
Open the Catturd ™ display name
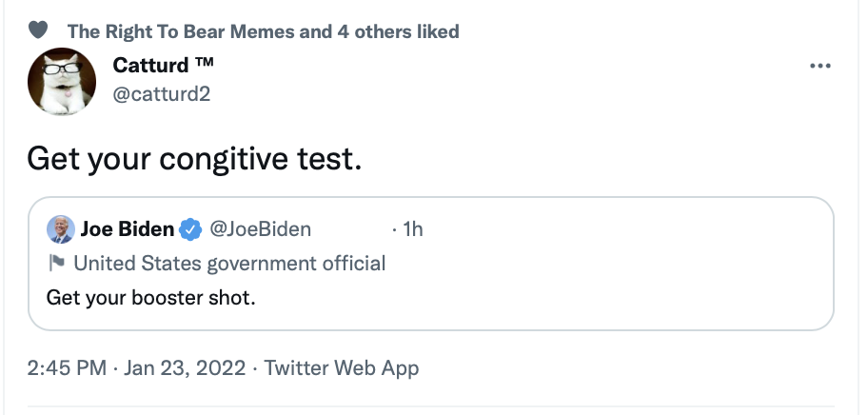[164, 66]
